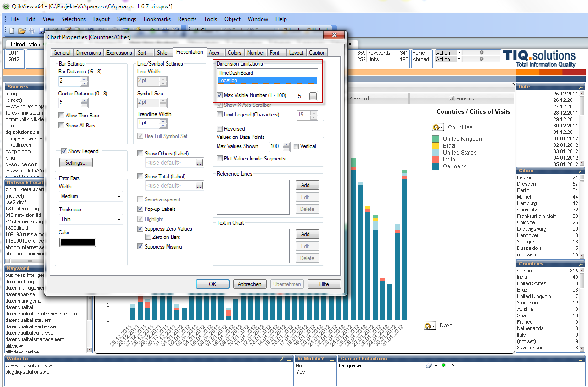Check the Reversed option
The height and width of the screenshot is (387, 588).
pyautogui.click(x=220, y=129)
